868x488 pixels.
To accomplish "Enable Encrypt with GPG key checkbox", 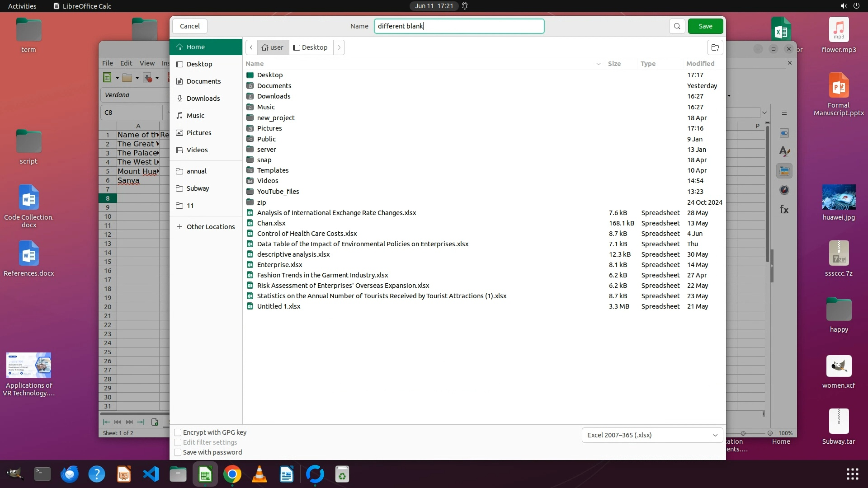I will (178, 432).
